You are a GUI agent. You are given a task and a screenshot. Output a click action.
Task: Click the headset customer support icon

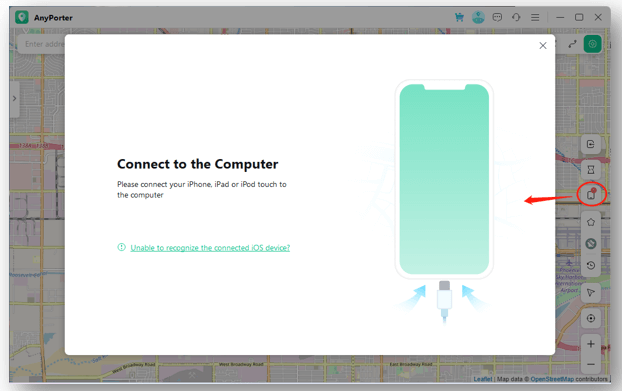[516, 17]
